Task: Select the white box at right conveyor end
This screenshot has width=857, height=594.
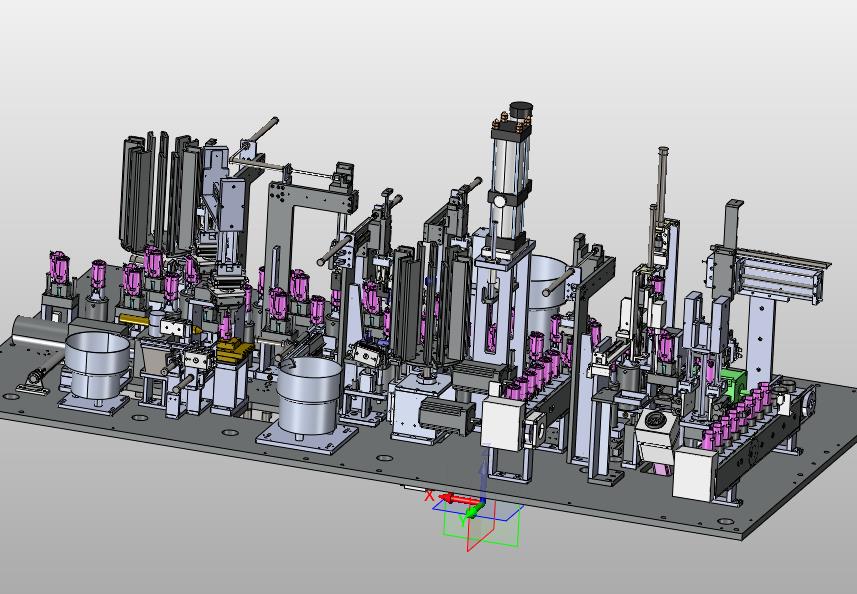Action: pyautogui.click(x=695, y=474)
